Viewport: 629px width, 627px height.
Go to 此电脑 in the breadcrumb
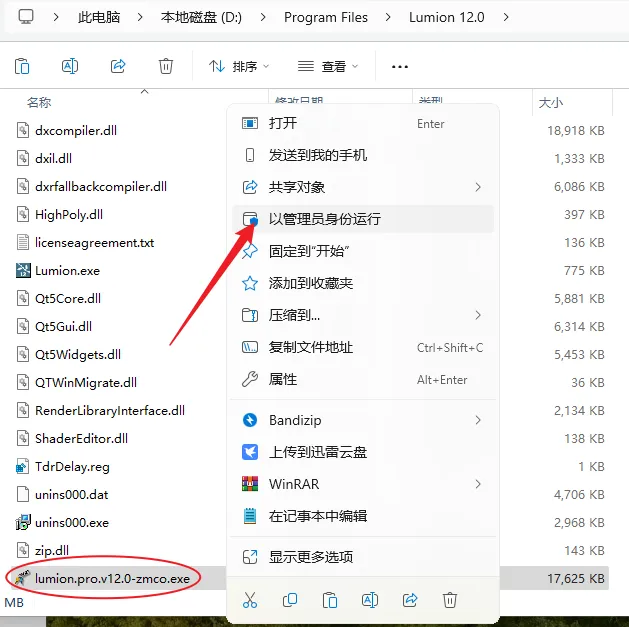pos(99,17)
